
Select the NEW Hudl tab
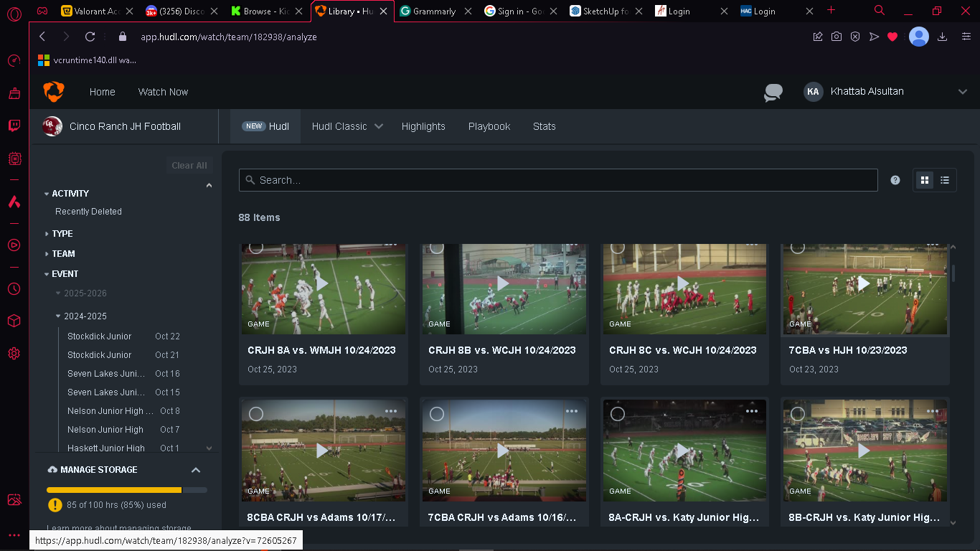click(265, 126)
